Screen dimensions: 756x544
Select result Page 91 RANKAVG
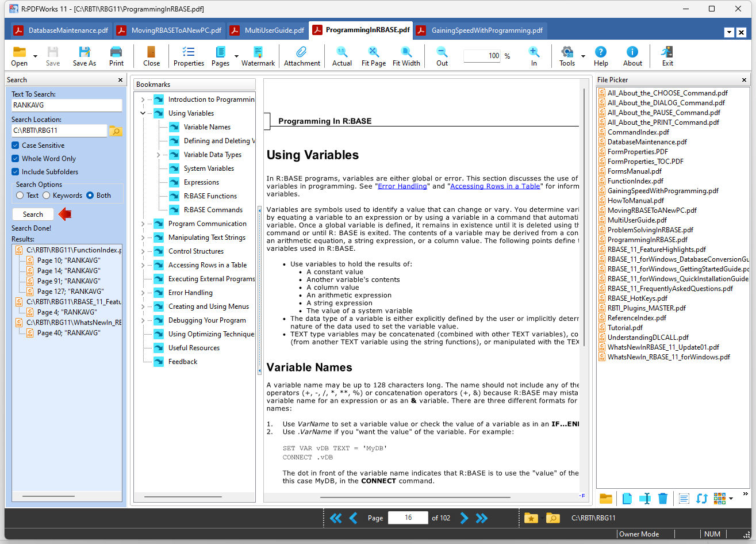(68, 281)
